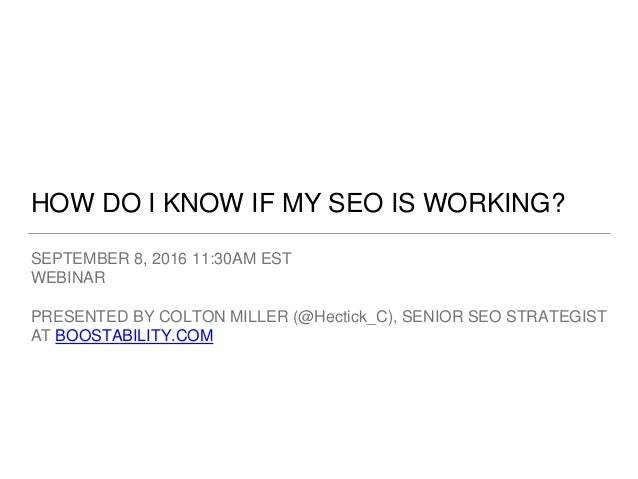
Task: Click the slide title about SEO working
Action: [298, 203]
